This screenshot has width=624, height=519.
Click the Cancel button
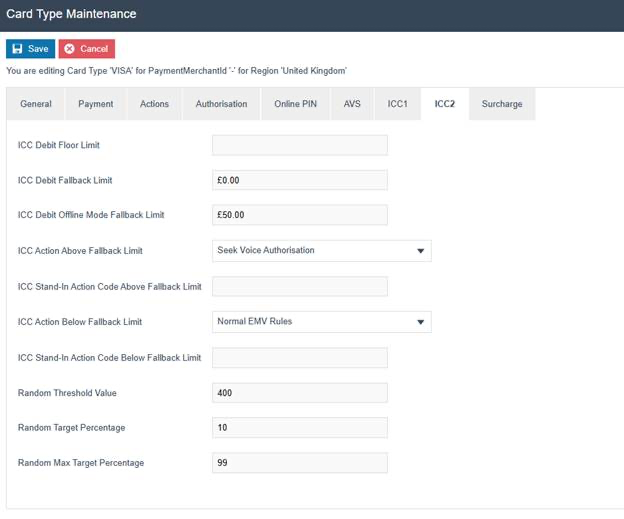tap(86, 49)
